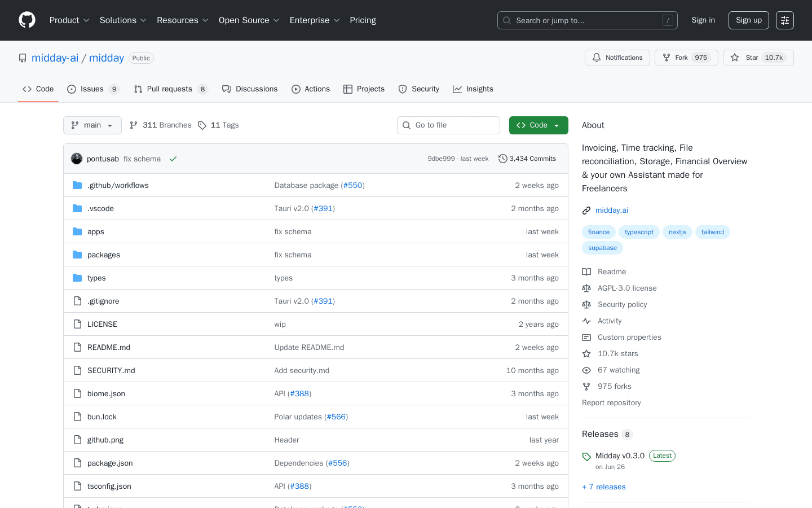This screenshot has width=812, height=508.
Task: Open the Insights tab
Action: (x=473, y=89)
